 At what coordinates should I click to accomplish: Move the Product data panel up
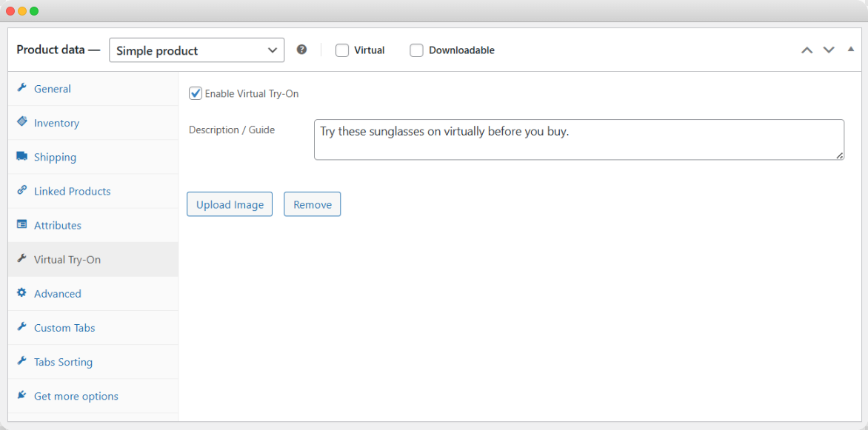[x=807, y=50]
